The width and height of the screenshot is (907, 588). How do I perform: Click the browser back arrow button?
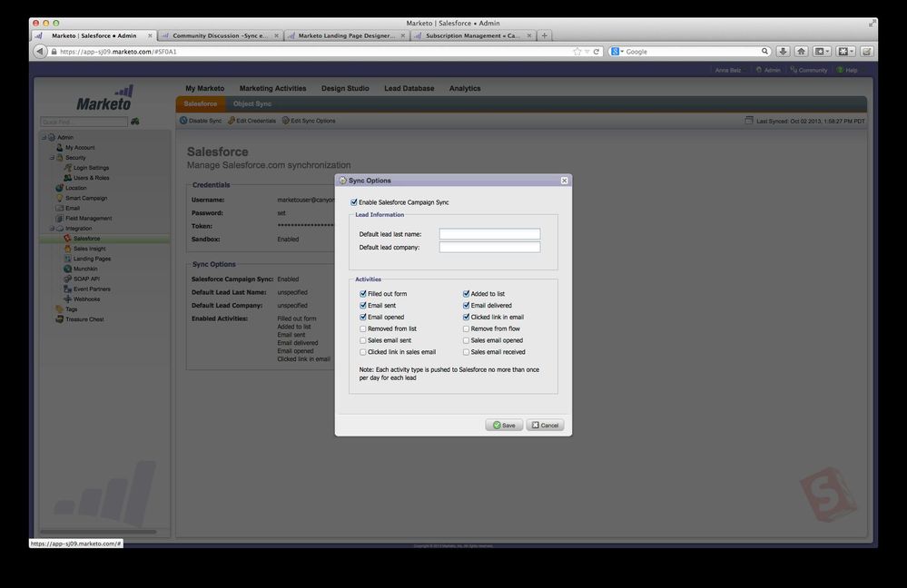(x=40, y=52)
